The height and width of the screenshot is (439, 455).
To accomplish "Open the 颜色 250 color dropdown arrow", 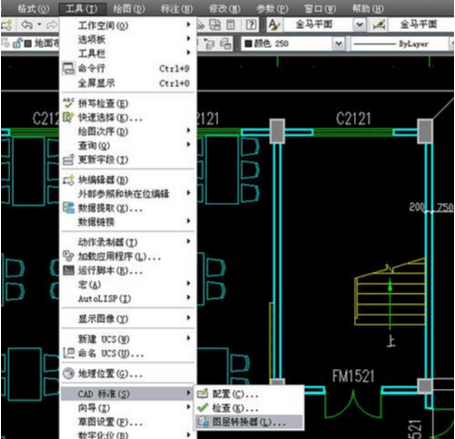I will click(339, 44).
